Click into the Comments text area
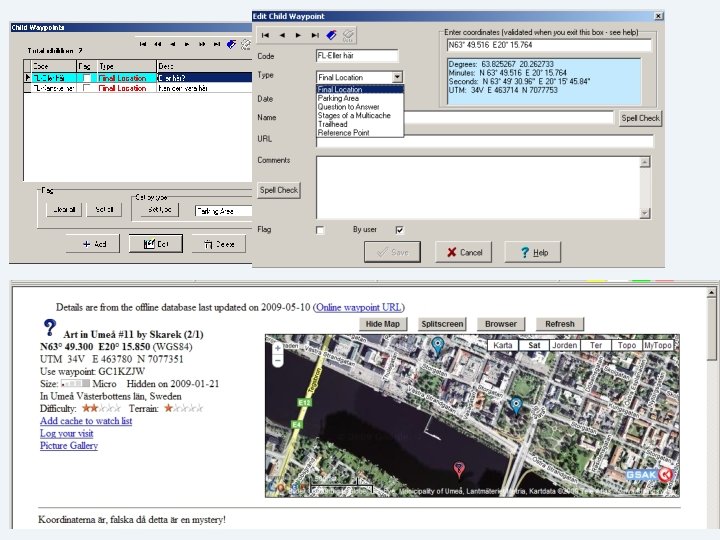720x540 pixels. click(478, 187)
